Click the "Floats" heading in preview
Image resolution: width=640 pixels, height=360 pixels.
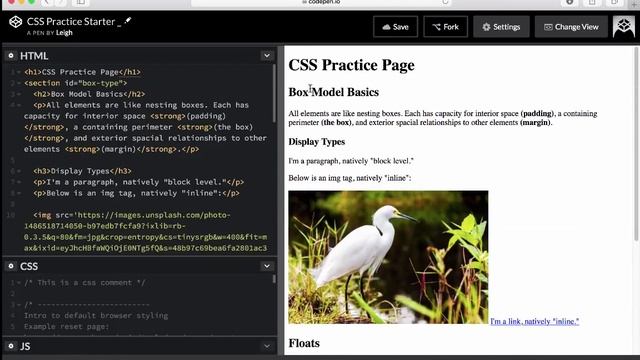[304, 343]
